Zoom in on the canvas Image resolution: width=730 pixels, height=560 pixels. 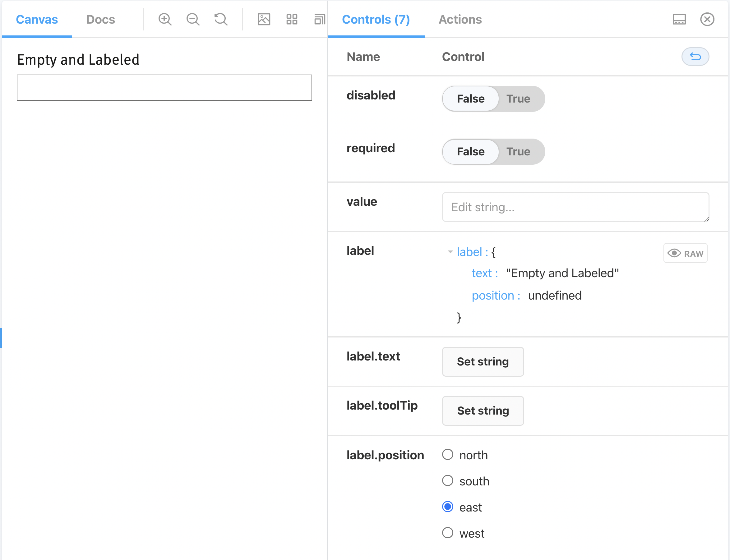click(x=165, y=19)
